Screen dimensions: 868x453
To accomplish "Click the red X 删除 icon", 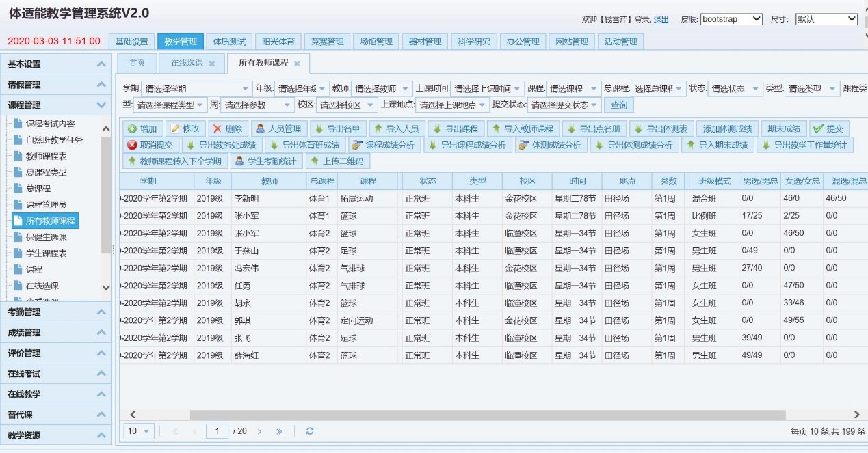I will [x=217, y=128].
